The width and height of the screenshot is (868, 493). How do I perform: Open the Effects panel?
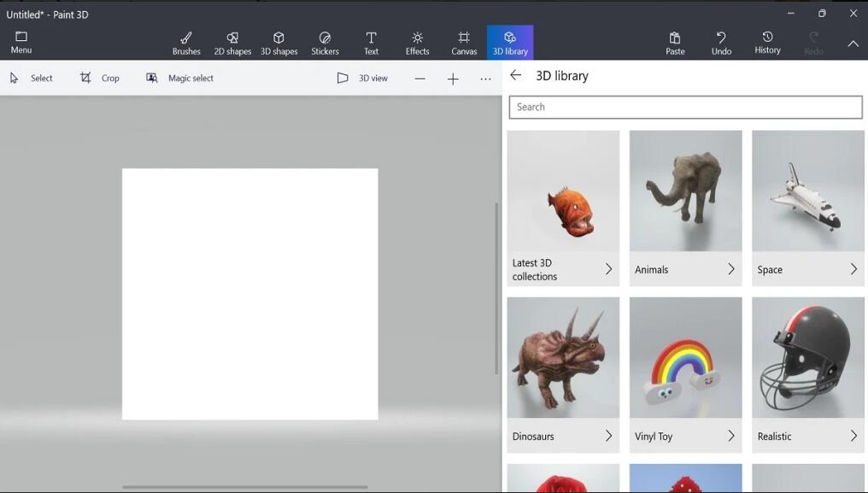pyautogui.click(x=417, y=43)
